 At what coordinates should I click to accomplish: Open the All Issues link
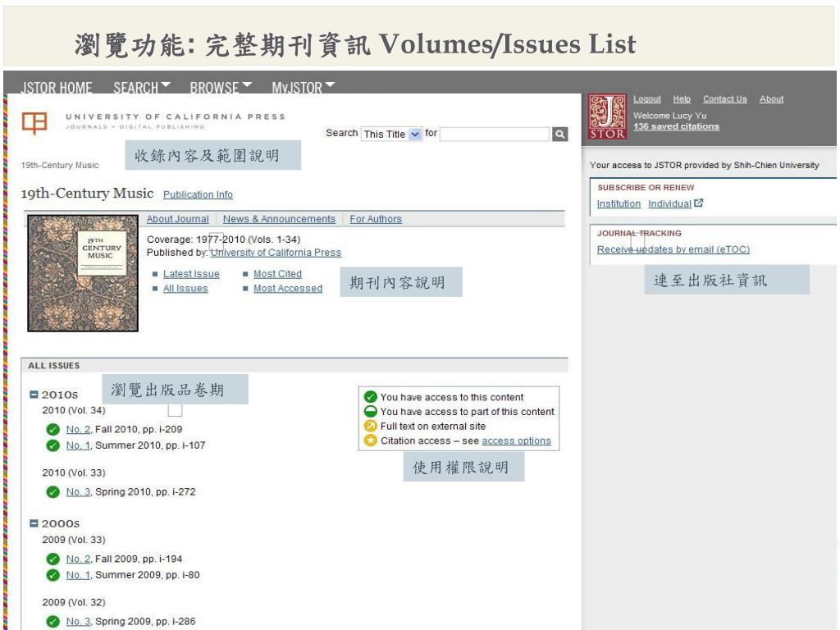point(185,288)
